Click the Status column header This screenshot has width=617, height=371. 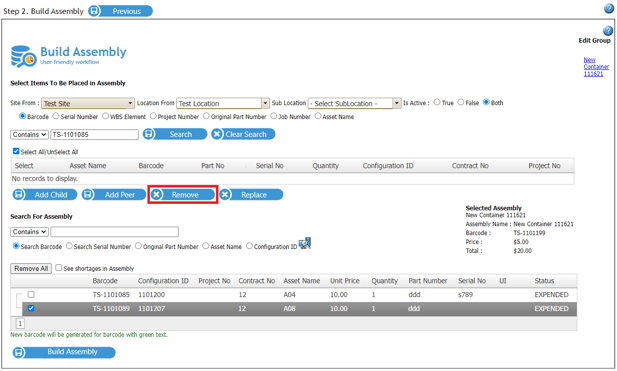tap(544, 281)
